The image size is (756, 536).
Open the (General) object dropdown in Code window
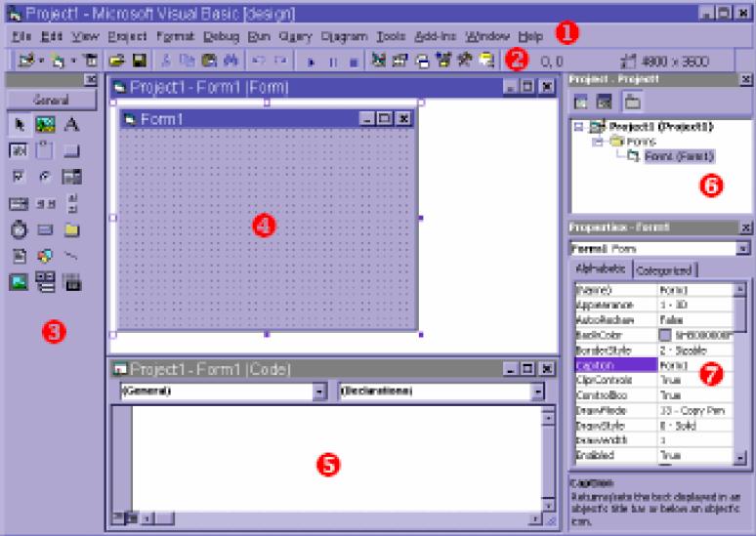pos(319,392)
